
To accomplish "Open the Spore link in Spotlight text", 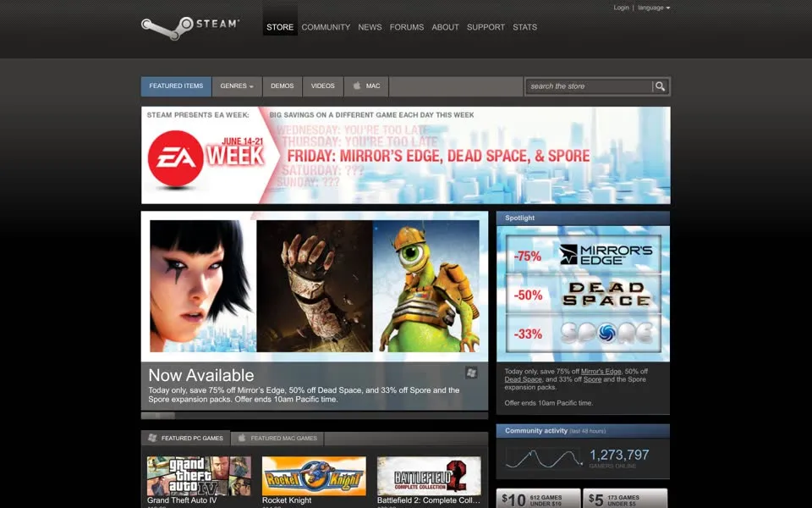I will [592, 379].
